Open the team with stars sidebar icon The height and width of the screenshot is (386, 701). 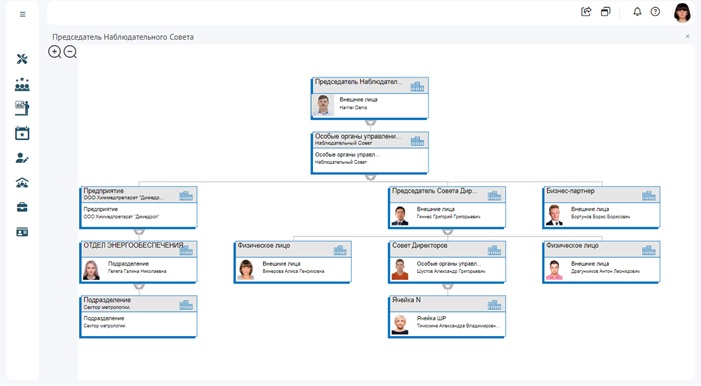click(x=22, y=84)
